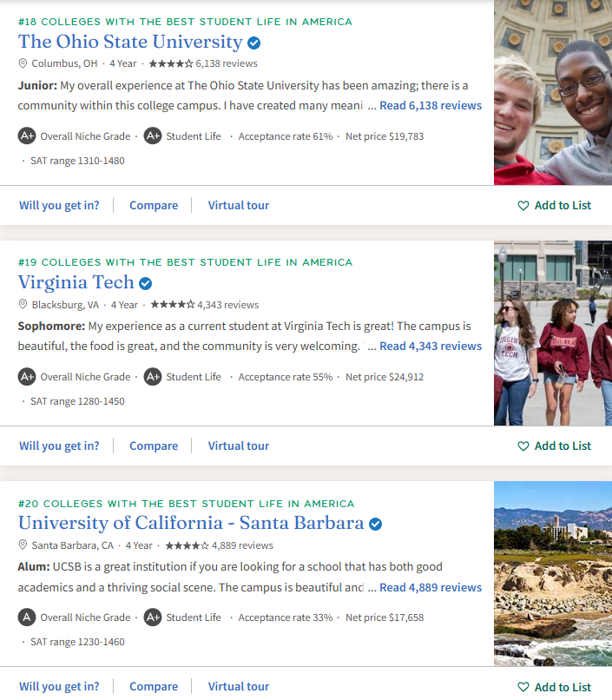Click Will you get in? for Virginia Tech
Image resolution: width=612 pixels, height=700 pixels.
coord(59,446)
